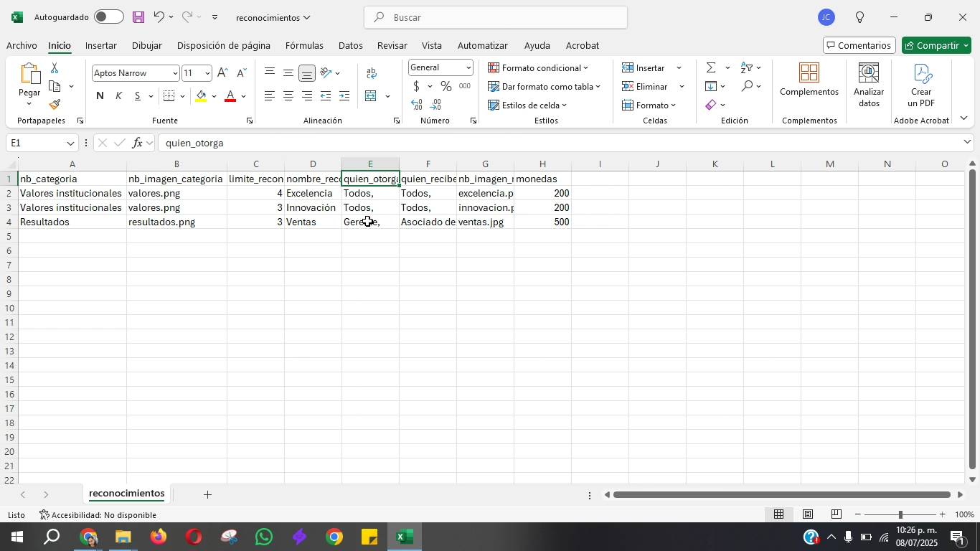Click the Increase Decimal icon
Viewport: 980px width, 551px height.
tap(417, 105)
